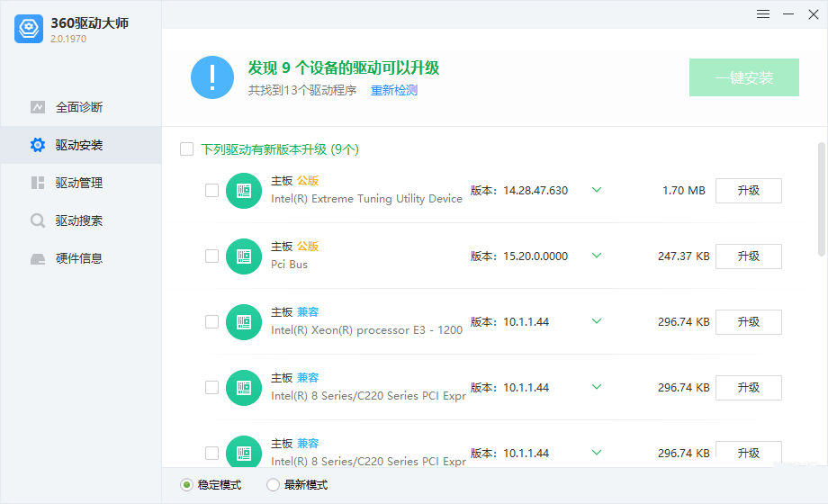Click the 公版 tag on Pci Bus row

(x=307, y=247)
